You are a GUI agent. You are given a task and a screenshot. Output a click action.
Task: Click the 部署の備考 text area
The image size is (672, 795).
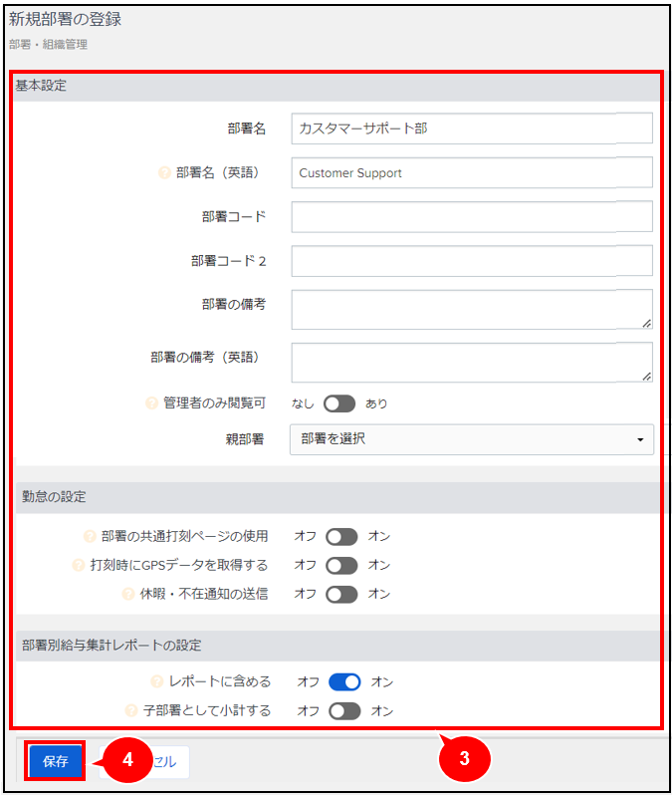(472, 309)
